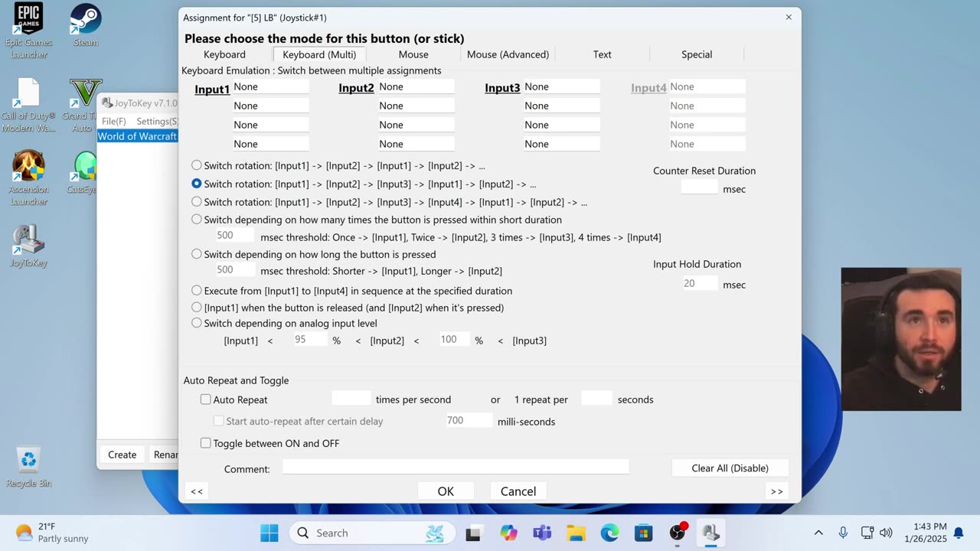Open Epic Games Launcher desktop icon
Viewport: 980px width, 551px height.
click(28, 30)
